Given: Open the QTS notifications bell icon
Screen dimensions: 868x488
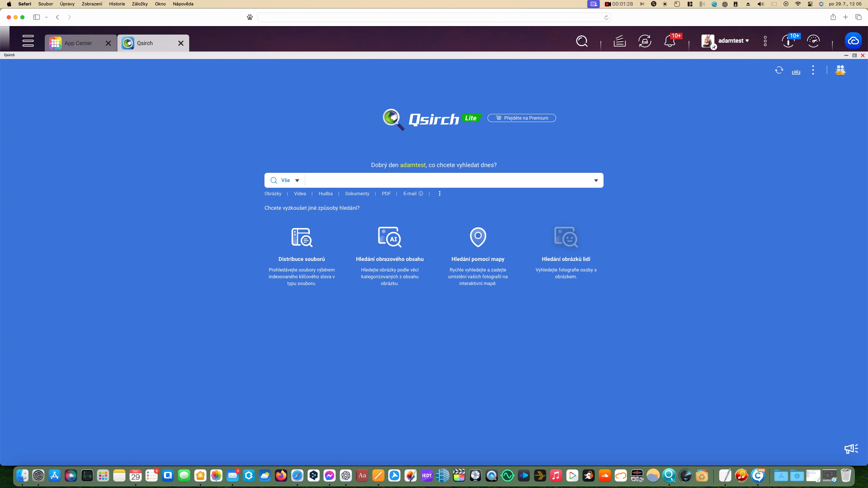Looking at the screenshot, I should [670, 41].
